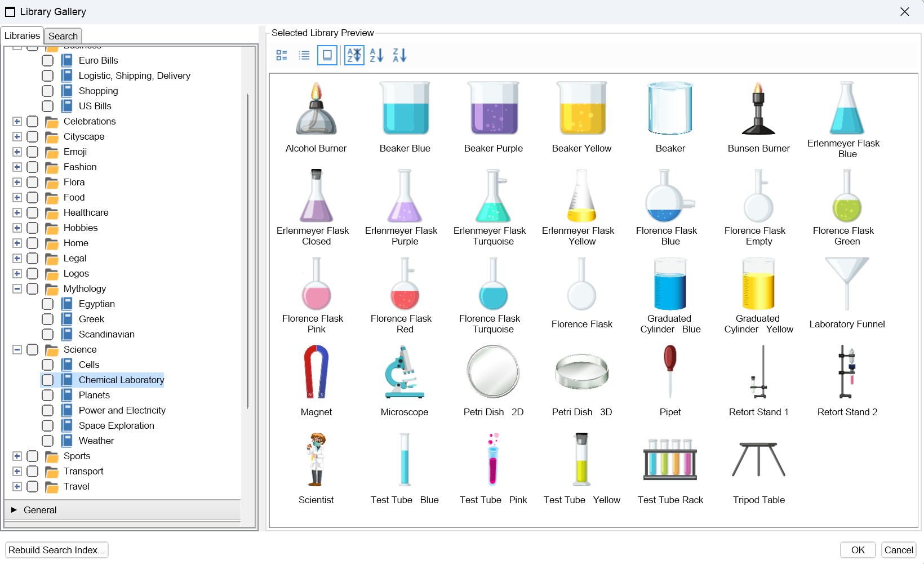Image resolution: width=924 pixels, height=564 pixels.
Task: Open the Libraries tab
Action: pyautogui.click(x=22, y=35)
